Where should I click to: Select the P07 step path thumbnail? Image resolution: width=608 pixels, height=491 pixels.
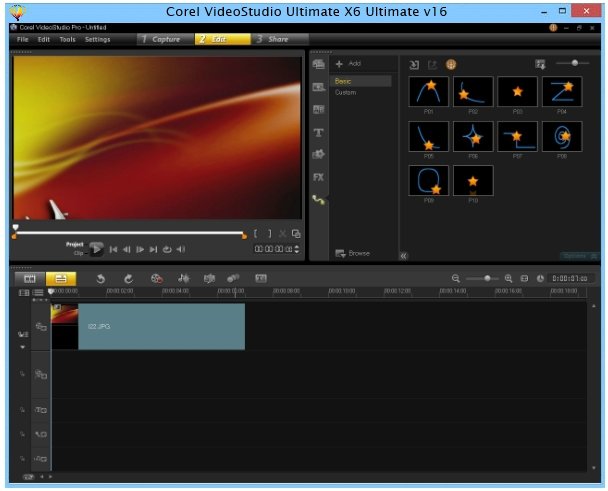pyautogui.click(x=517, y=136)
